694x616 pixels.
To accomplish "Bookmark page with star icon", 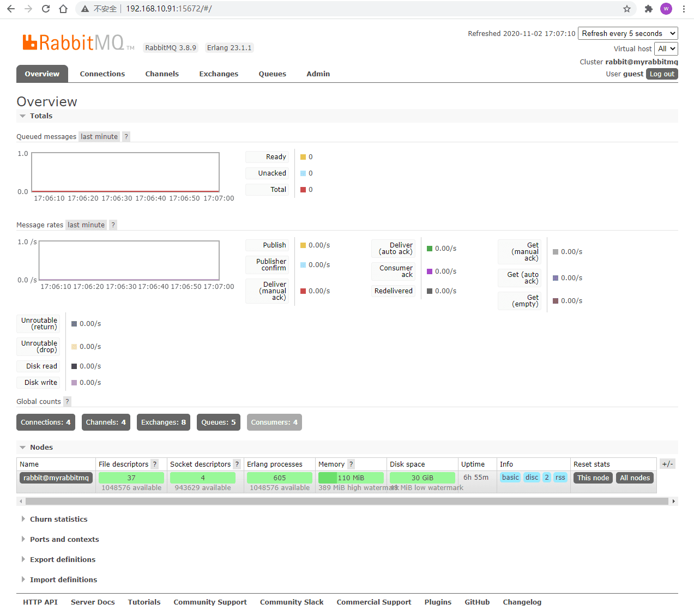I will click(x=627, y=9).
